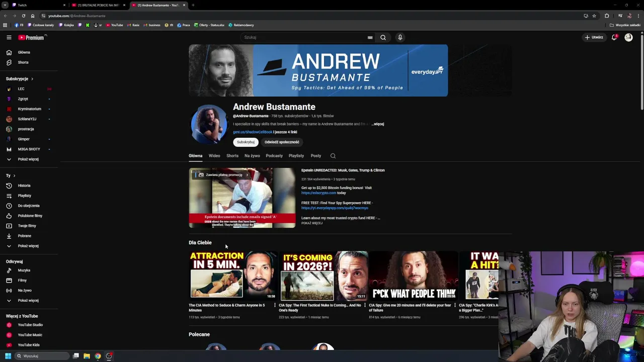Start voice search with microphone icon

(x=400, y=37)
